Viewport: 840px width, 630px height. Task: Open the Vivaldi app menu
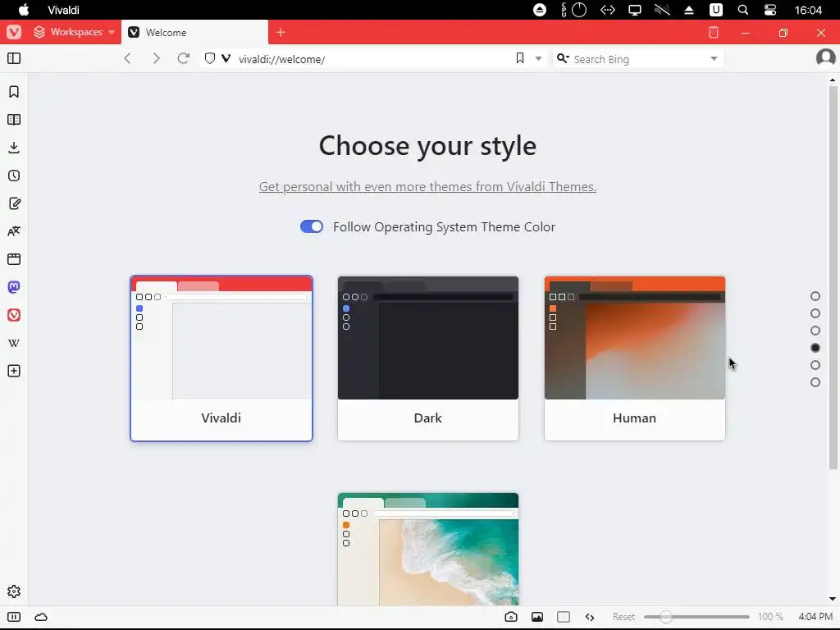(x=63, y=10)
